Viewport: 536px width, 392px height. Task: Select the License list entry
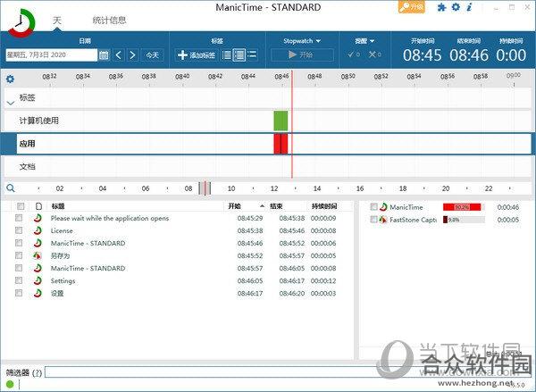point(62,230)
